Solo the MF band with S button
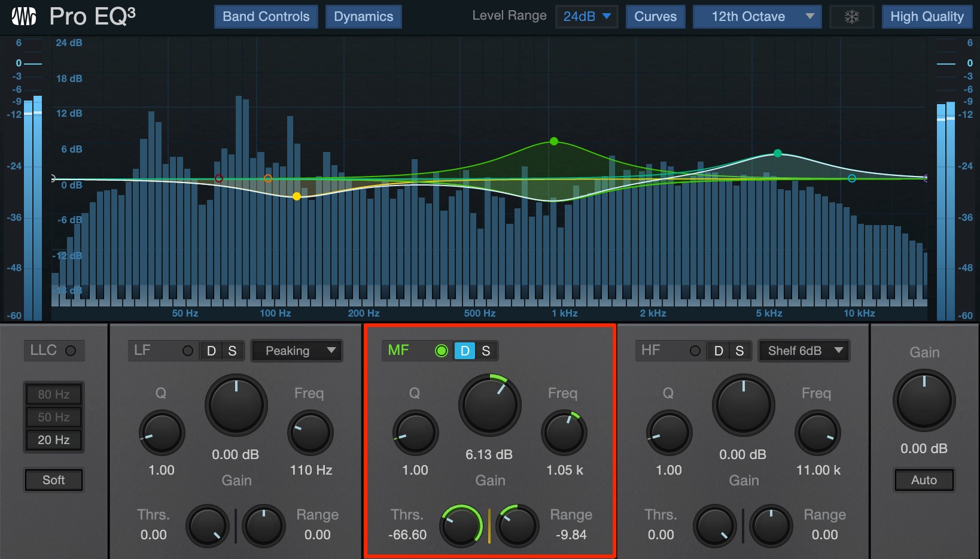Viewport: 980px width, 559px height. coord(486,351)
